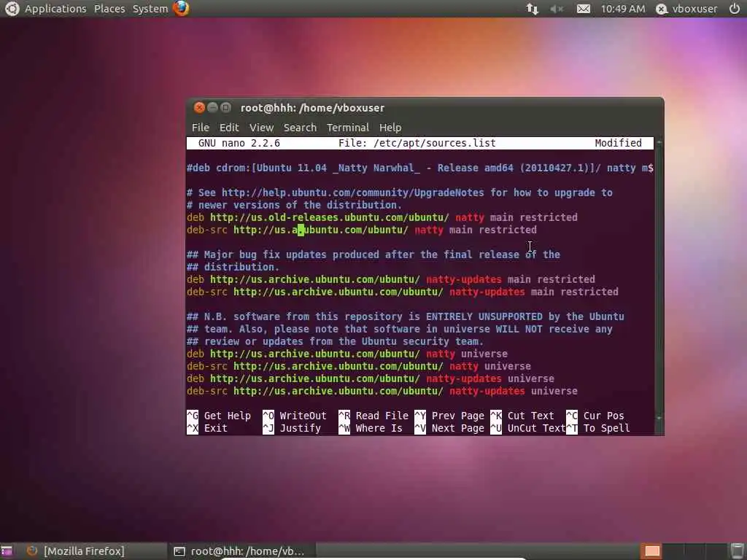Click the '#deb cdrom:' commented line

click(x=419, y=168)
